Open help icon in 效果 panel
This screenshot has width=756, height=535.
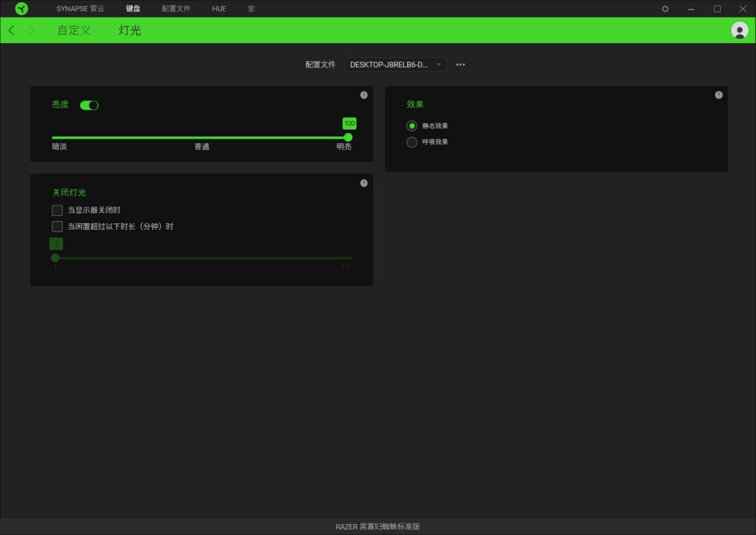(719, 95)
